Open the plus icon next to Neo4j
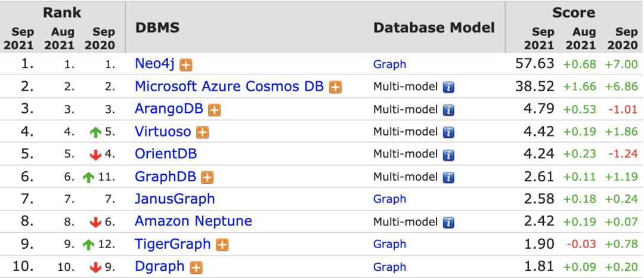Screen dimensions: 644x278 pos(186,65)
